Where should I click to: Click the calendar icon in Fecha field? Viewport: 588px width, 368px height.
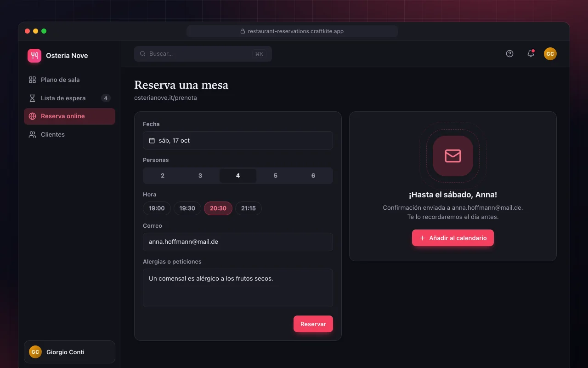(x=152, y=140)
